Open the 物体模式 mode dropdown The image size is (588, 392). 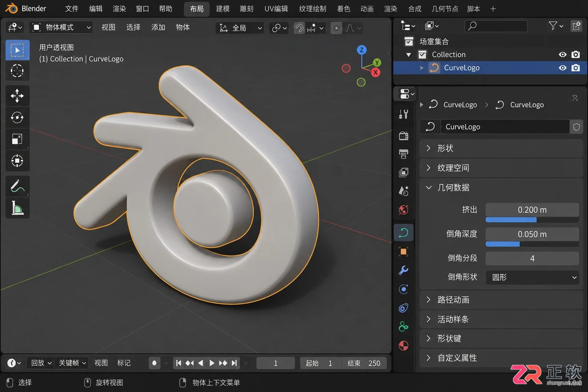coord(61,27)
